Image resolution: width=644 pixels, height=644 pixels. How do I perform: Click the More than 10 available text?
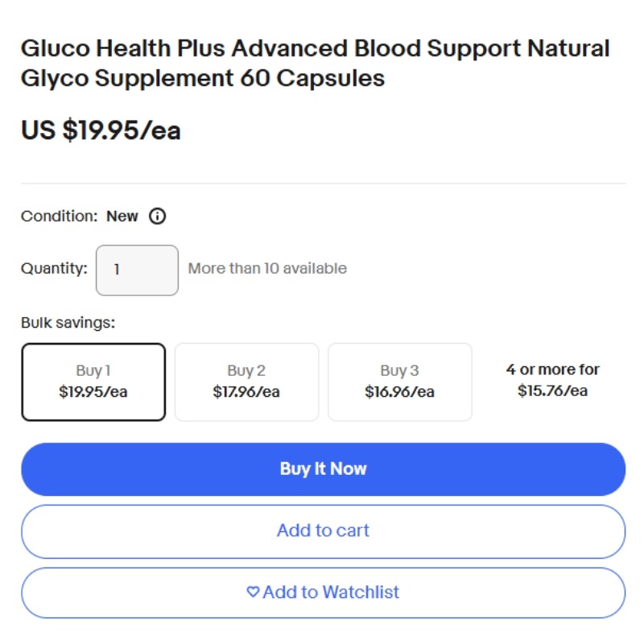pos(267,269)
